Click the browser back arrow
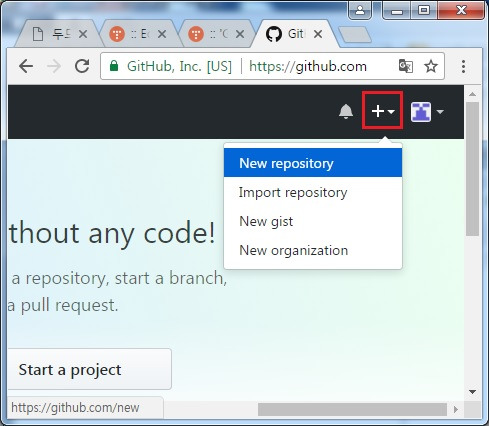 26,66
